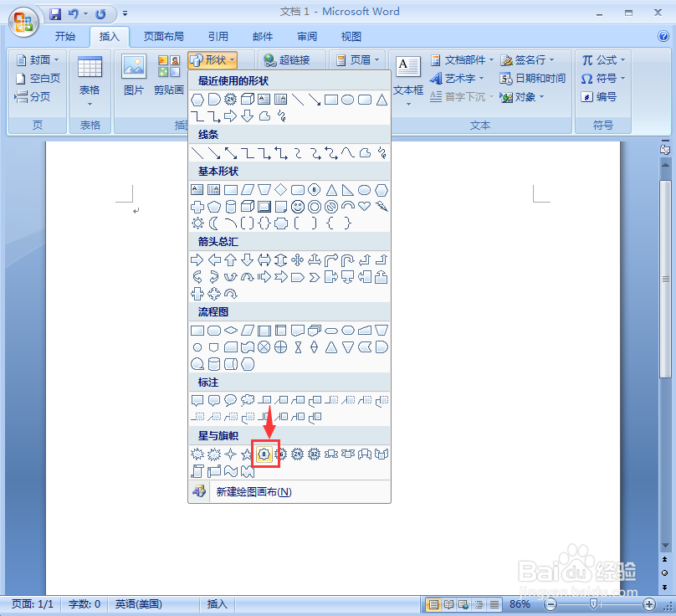The height and width of the screenshot is (616, 676).
Task: Pick the cylinder can shape in 基本形状
Action: pyautogui.click(x=231, y=207)
